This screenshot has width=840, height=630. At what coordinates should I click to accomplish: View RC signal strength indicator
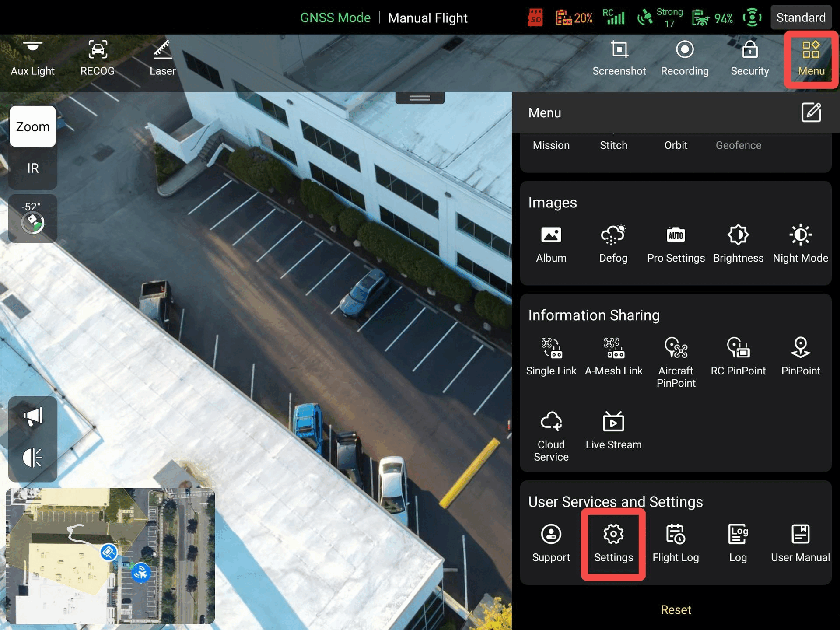click(613, 17)
